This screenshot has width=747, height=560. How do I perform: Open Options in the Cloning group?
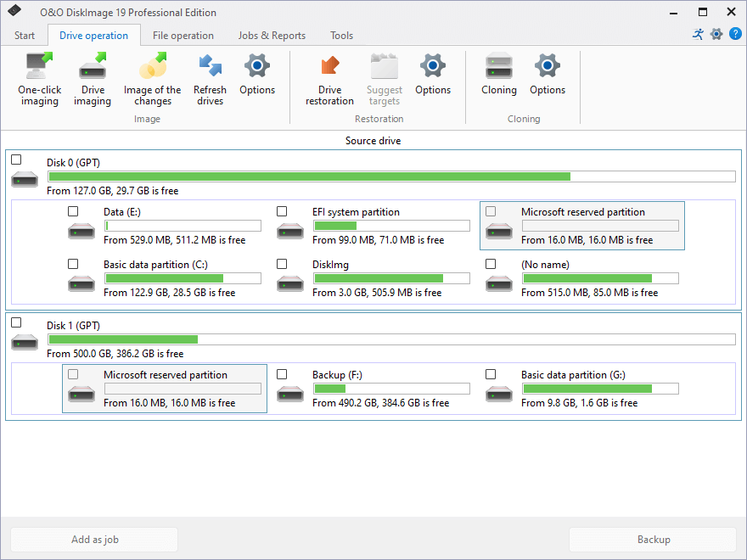pyautogui.click(x=548, y=66)
